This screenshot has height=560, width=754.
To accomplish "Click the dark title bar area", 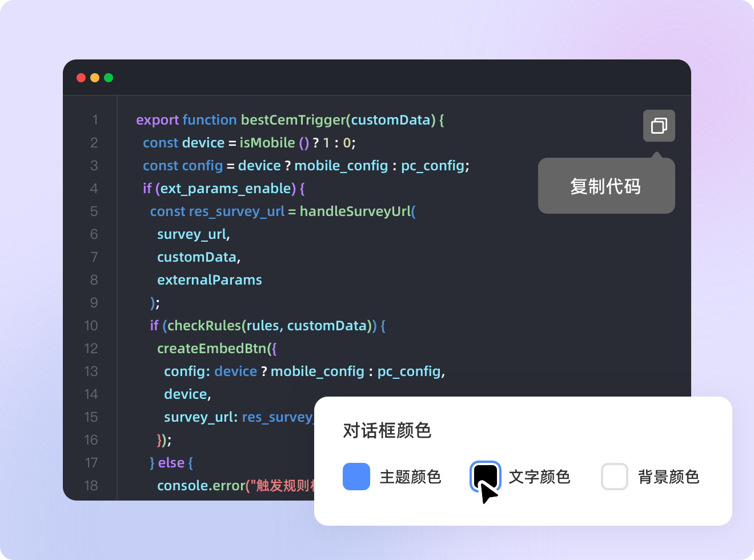I will pos(377,77).
